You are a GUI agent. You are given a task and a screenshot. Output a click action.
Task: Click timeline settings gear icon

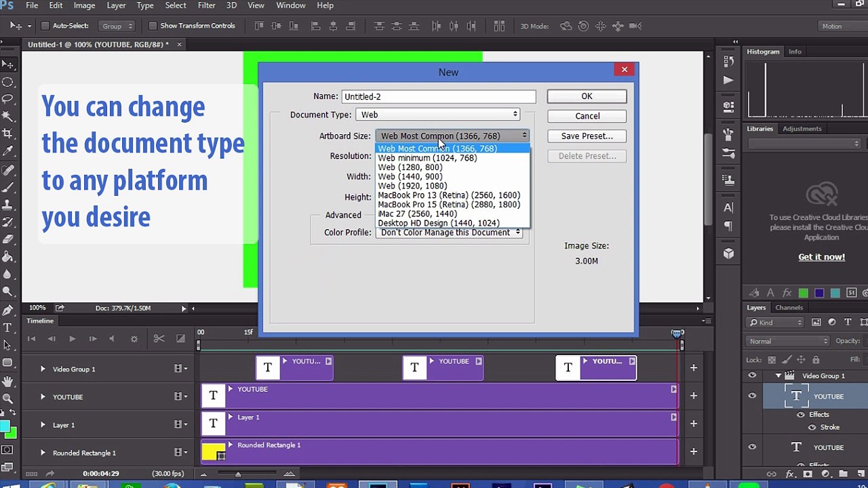pyautogui.click(x=134, y=338)
